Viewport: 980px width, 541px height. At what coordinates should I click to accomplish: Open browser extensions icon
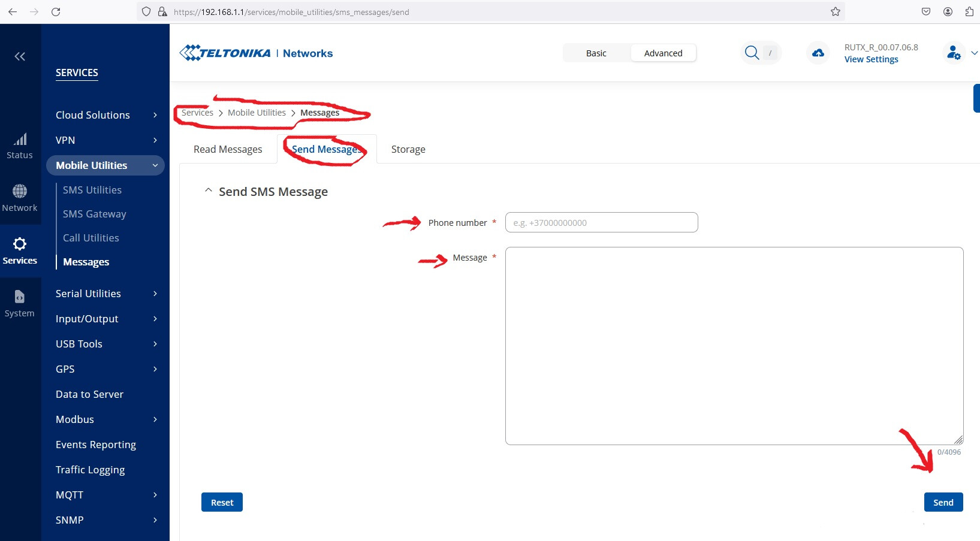(969, 11)
